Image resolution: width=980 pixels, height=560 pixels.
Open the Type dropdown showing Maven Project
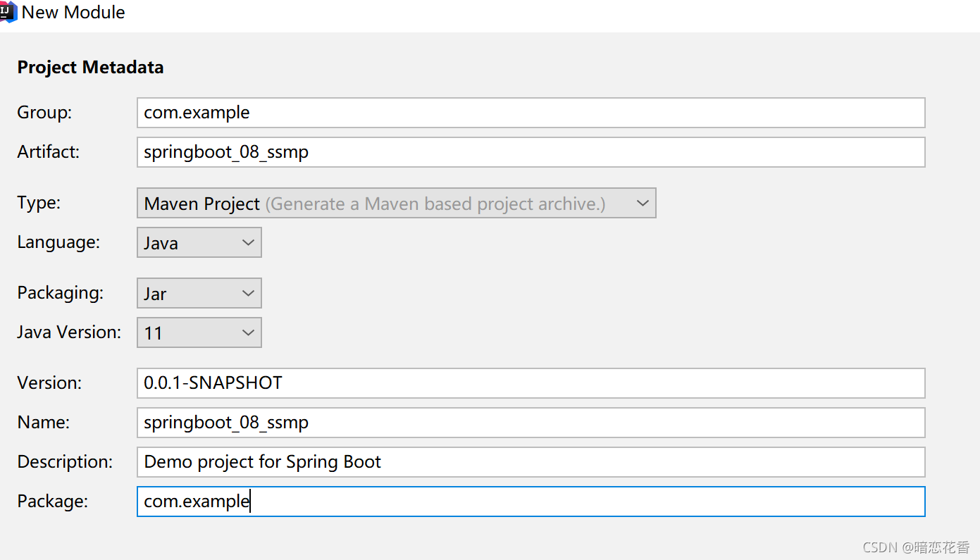pyautogui.click(x=396, y=204)
